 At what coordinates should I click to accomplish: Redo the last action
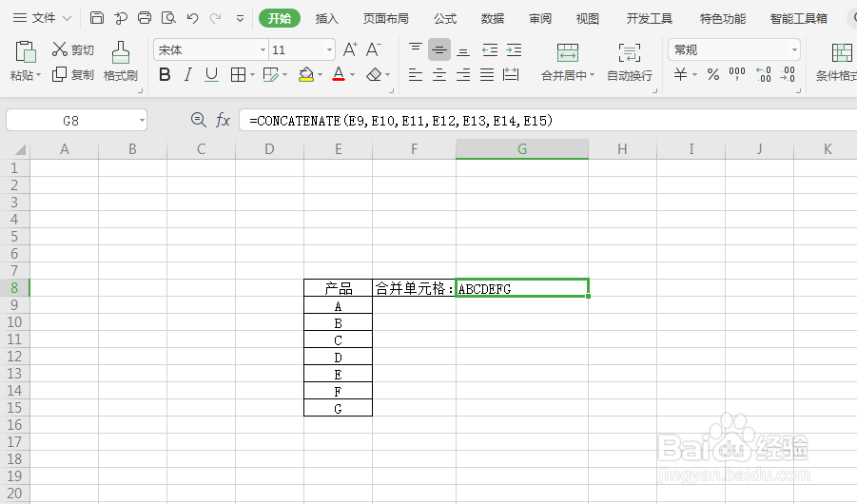point(216,18)
